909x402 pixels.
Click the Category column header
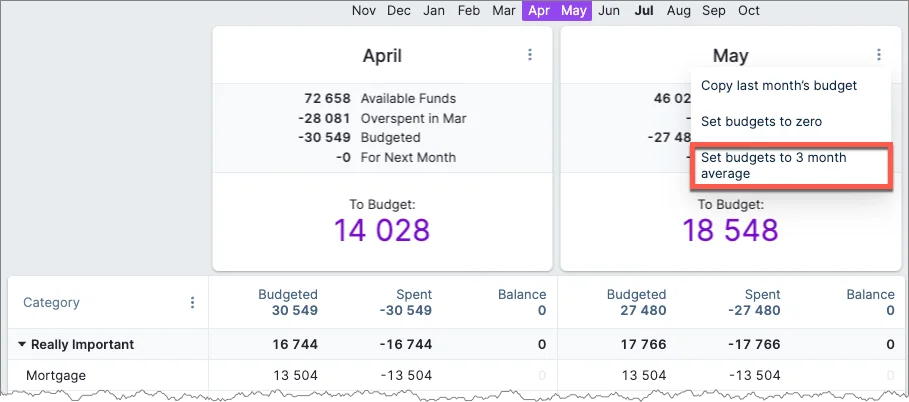(x=51, y=302)
